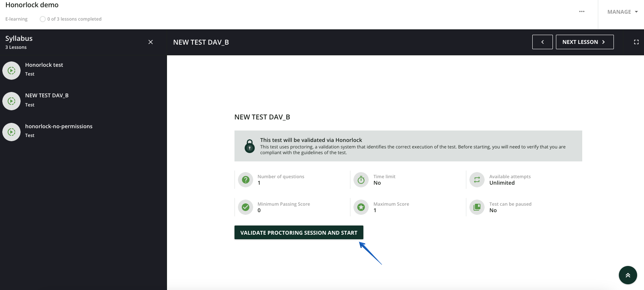This screenshot has height=290, width=644.
Task: Enter fullscreen mode icon
Action: (x=636, y=42)
